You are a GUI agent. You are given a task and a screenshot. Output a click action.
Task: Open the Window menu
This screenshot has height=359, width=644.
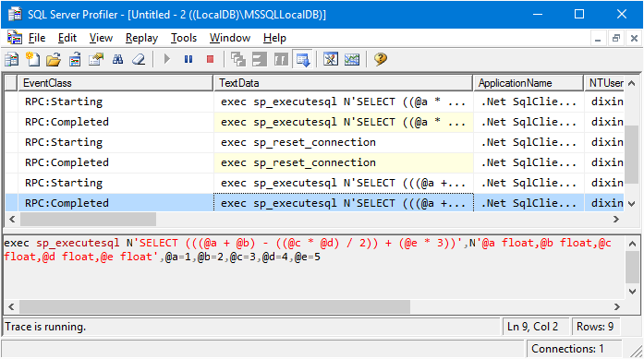click(230, 38)
